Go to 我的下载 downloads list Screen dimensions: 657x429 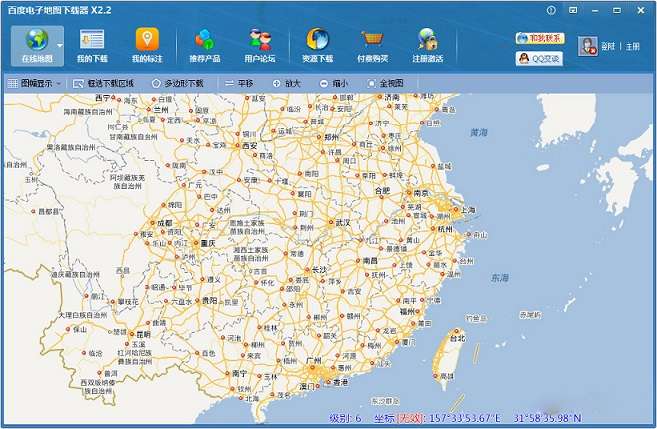[x=92, y=45]
